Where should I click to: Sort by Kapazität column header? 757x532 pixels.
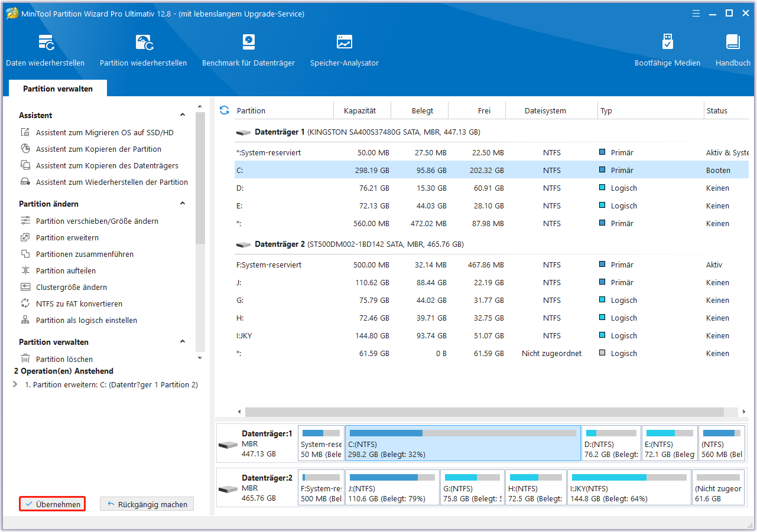click(360, 110)
